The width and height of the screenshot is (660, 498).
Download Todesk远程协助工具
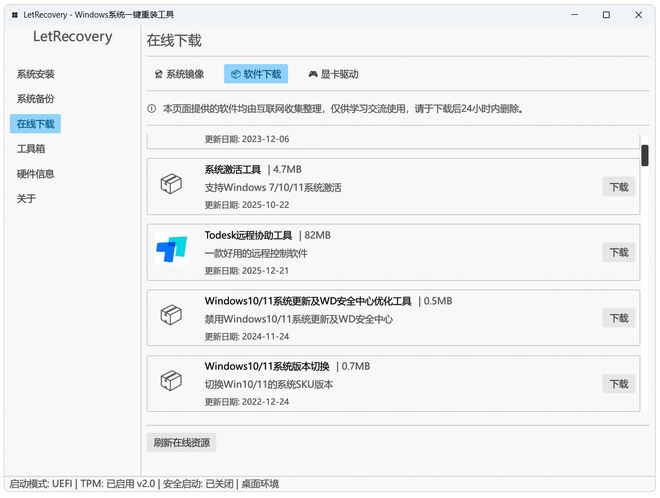(x=619, y=253)
